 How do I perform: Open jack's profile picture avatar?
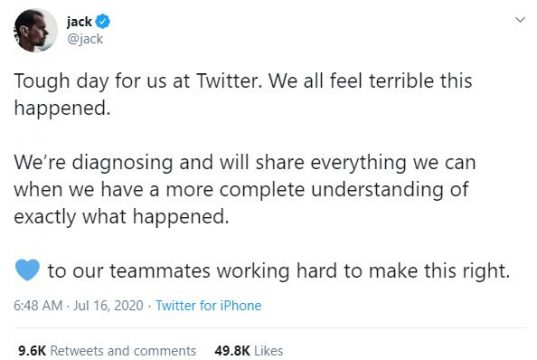35,30
